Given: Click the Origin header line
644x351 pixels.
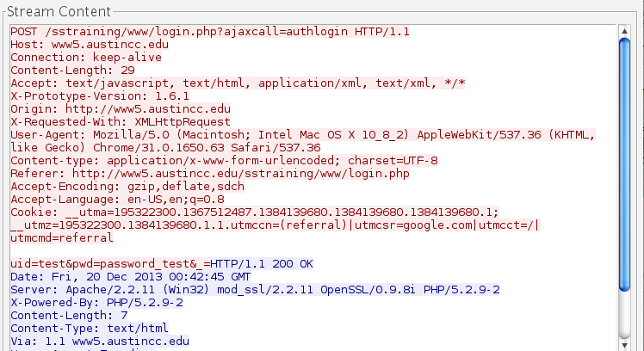Looking at the screenshot, I should click(x=121, y=109).
